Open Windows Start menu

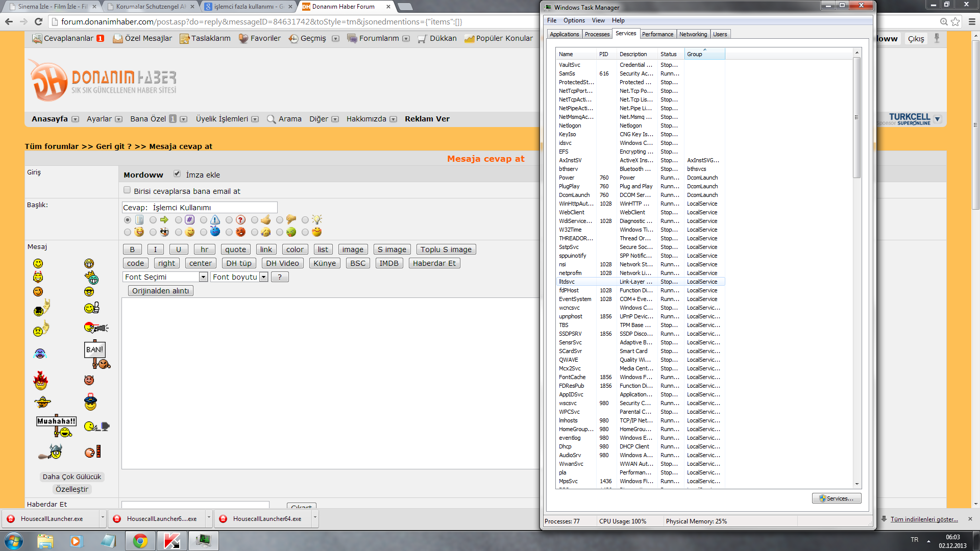(13, 541)
